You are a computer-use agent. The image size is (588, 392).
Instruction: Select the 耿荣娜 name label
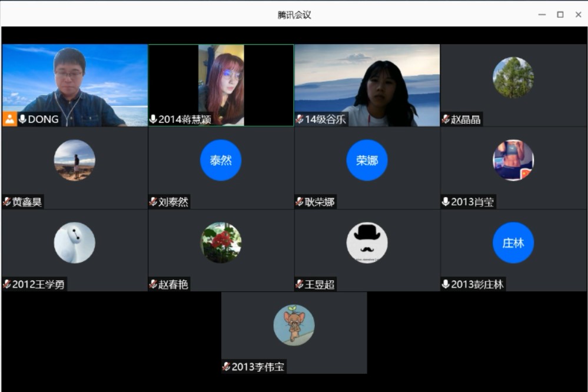320,202
